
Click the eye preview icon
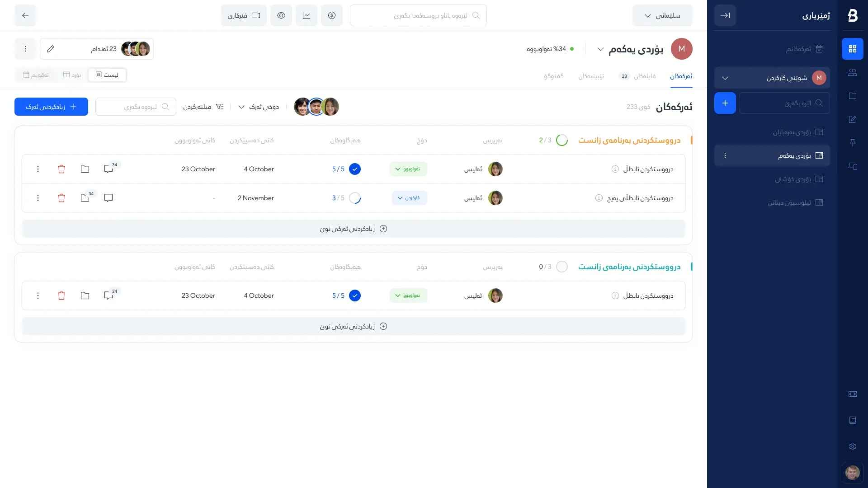(x=281, y=15)
